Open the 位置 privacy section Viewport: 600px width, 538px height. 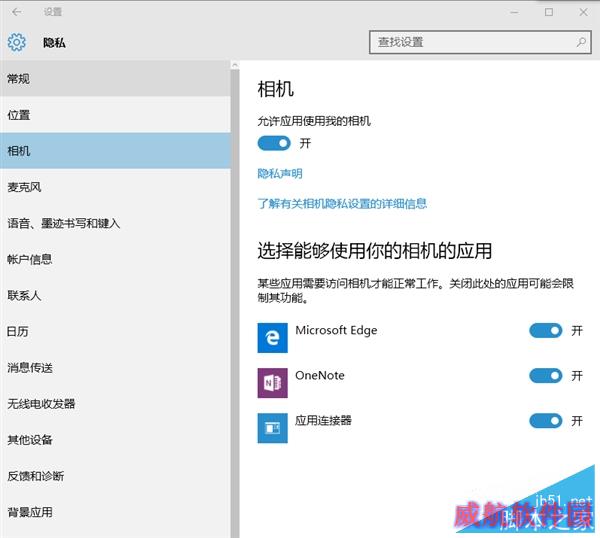115,115
